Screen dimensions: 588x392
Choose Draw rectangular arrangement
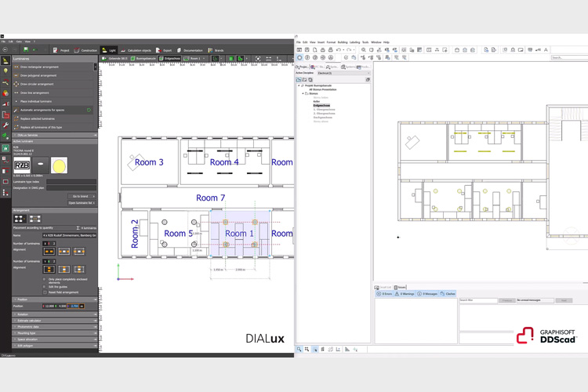click(x=53, y=67)
